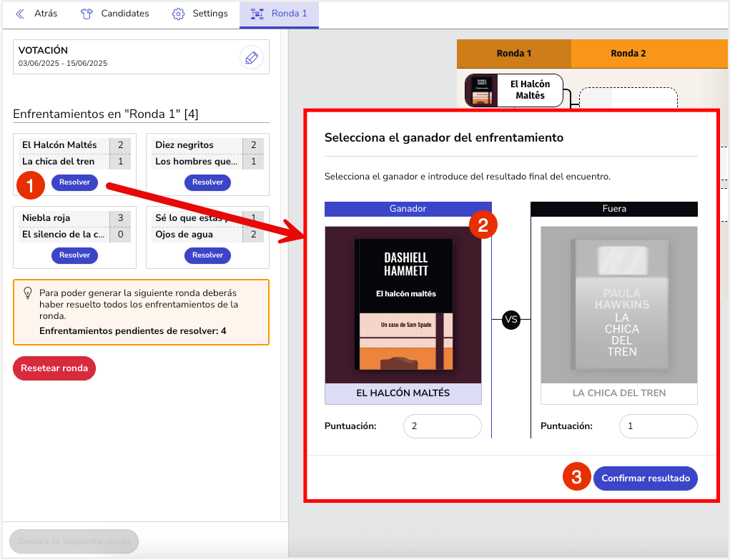Click the El silencio de la c... matchup row

74,235
